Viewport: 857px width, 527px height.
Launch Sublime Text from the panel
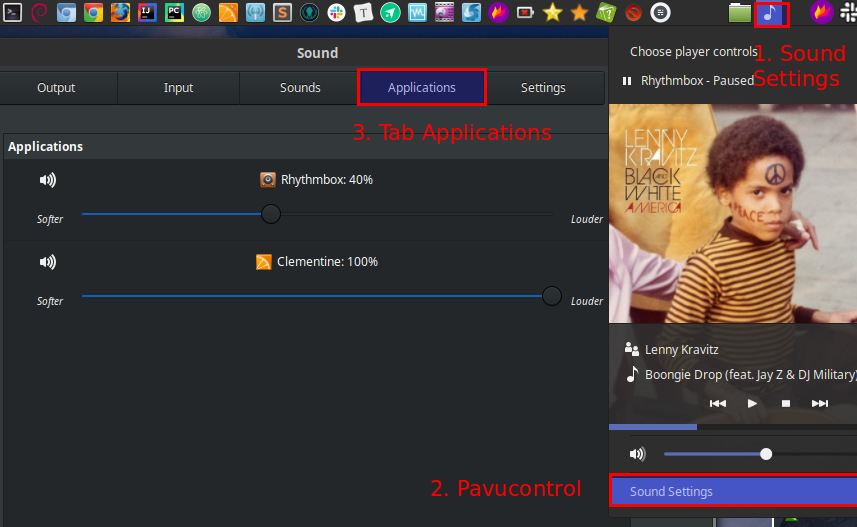282,12
